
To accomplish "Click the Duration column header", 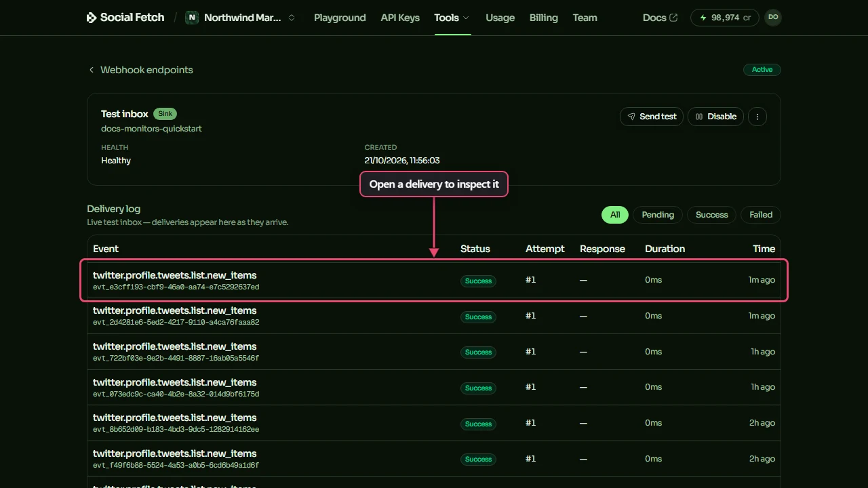I will tap(665, 249).
